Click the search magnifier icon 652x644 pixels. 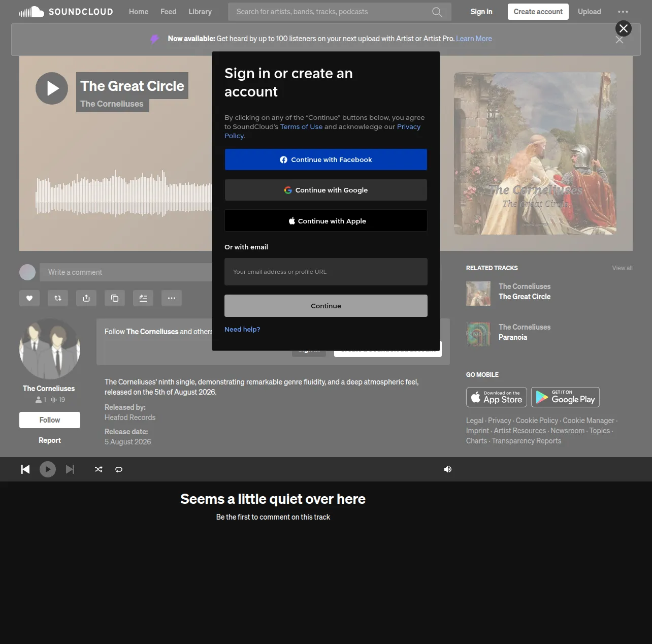(x=437, y=12)
